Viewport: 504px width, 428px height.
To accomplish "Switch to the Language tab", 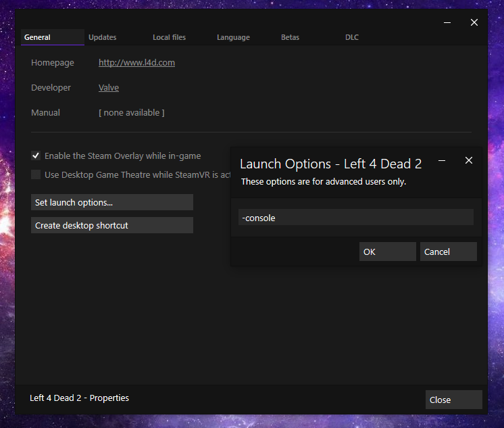I will coord(233,37).
